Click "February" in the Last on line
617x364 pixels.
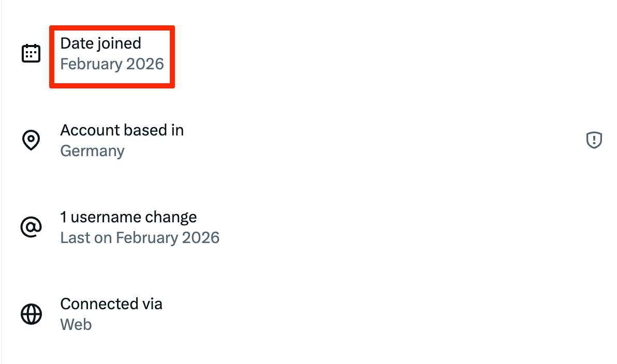(146, 238)
